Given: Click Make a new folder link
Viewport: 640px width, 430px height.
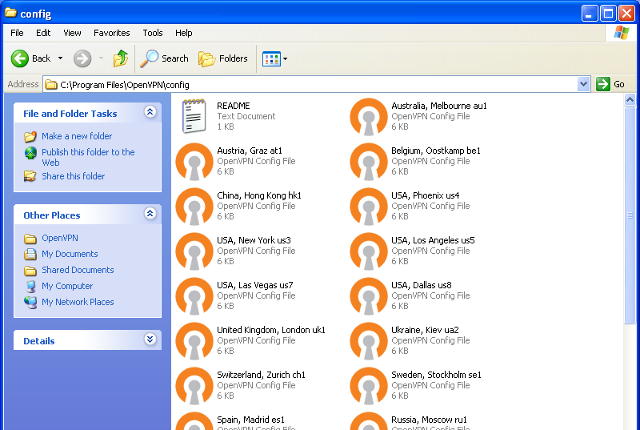Looking at the screenshot, I should [77, 136].
